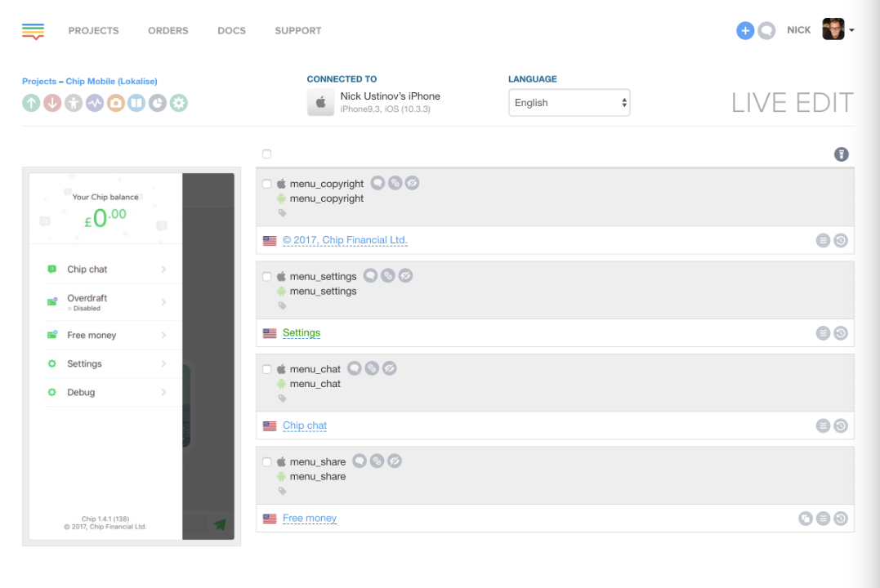Click the blue plus add button

[x=745, y=31]
